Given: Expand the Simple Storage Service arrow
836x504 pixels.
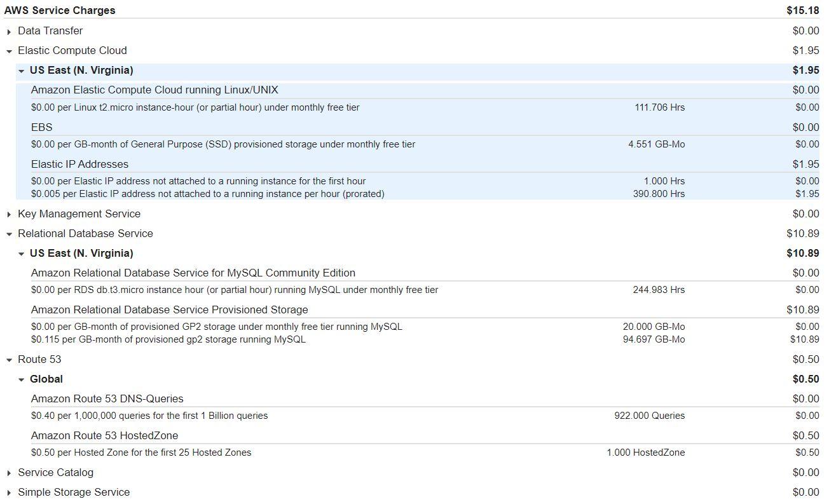Looking at the screenshot, I should (x=9, y=493).
